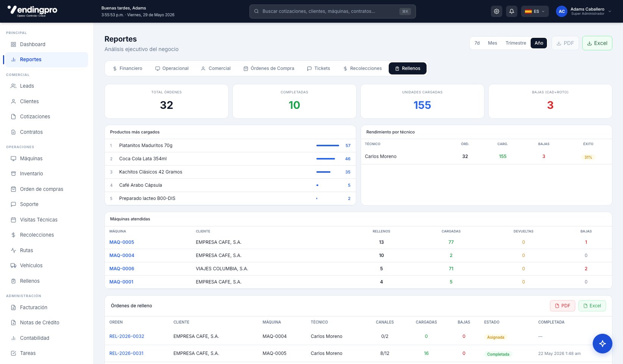Switch to the Financiero tab
The width and height of the screenshot is (623, 364).
coord(128,68)
